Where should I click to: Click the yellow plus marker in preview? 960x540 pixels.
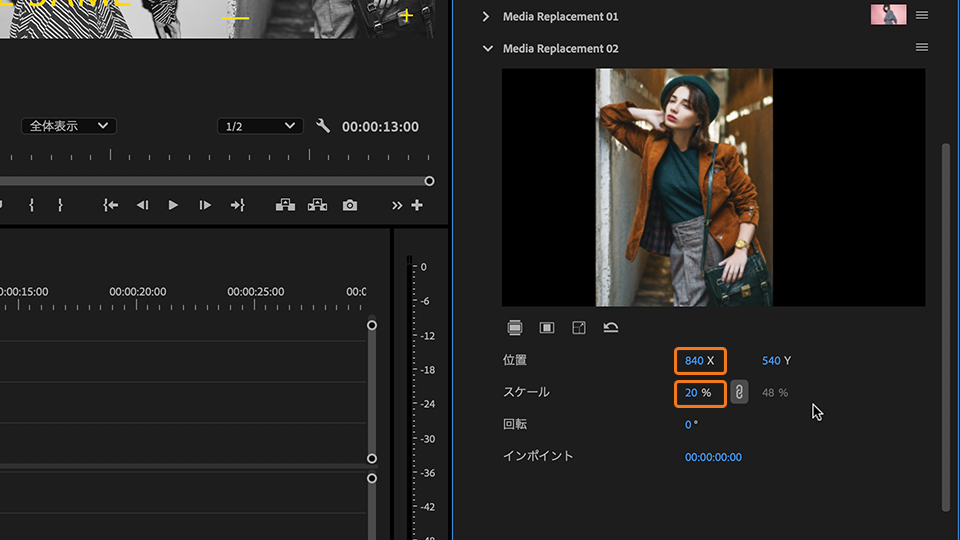406,16
